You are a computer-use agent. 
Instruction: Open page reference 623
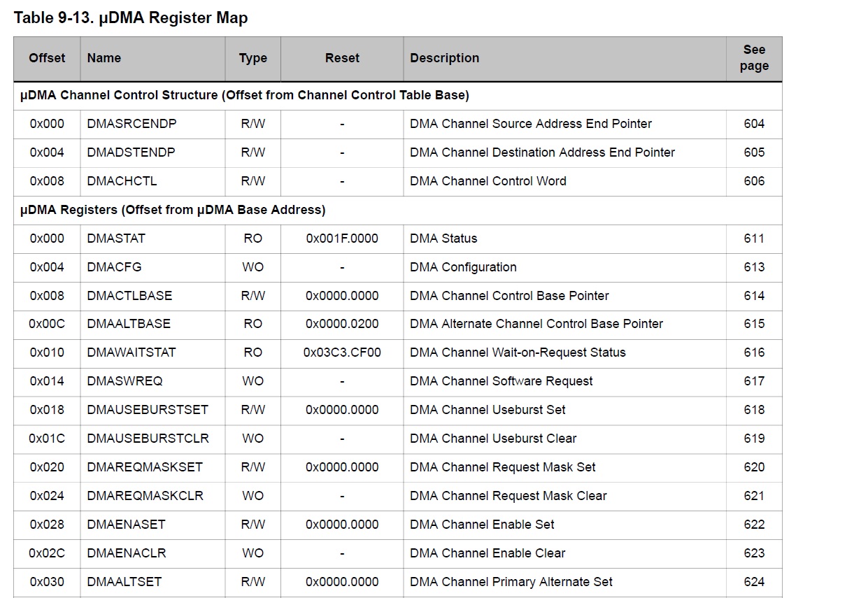pyautogui.click(x=754, y=553)
